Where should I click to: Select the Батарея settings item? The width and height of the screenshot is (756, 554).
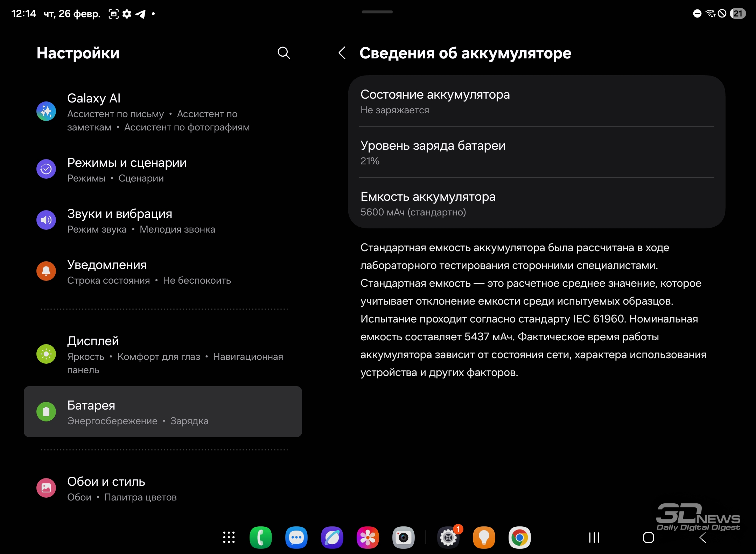click(163, 412)
